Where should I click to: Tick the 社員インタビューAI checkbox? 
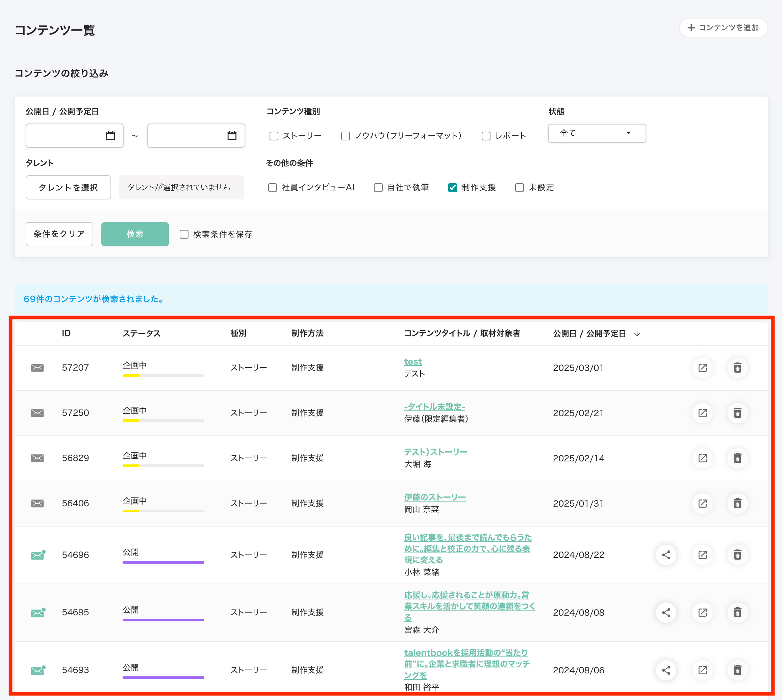[273, 187]
